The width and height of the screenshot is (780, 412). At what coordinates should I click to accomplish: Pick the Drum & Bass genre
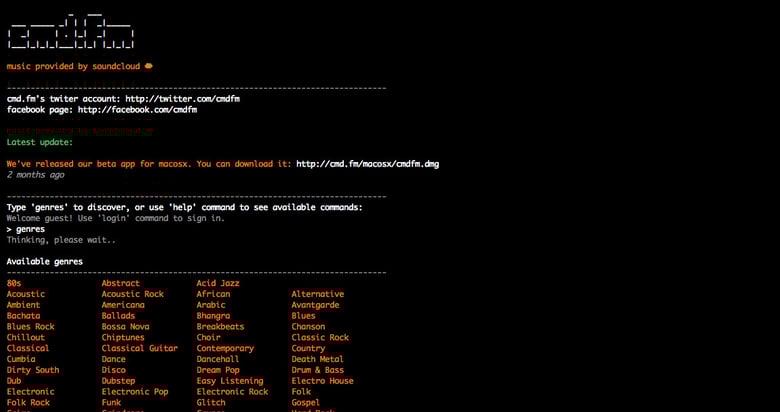(318, 370)
